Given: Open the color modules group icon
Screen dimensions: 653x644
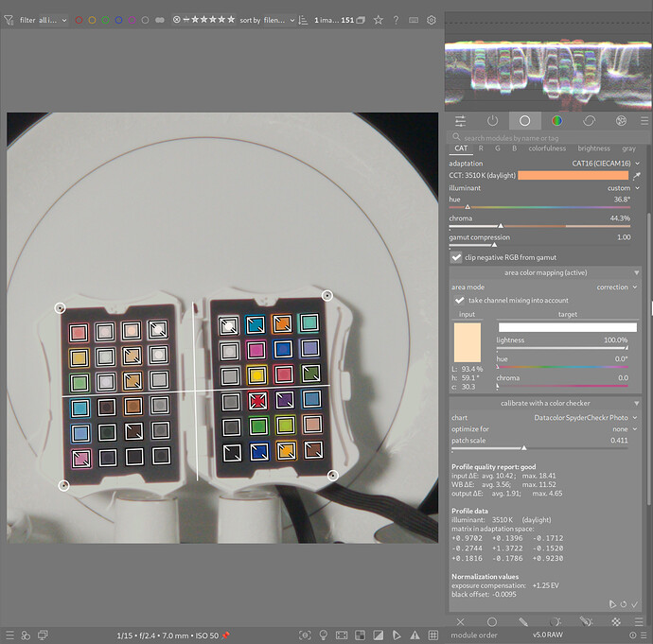Looking at the screenshot, I should pyautogui.click(x=556, y=121).
